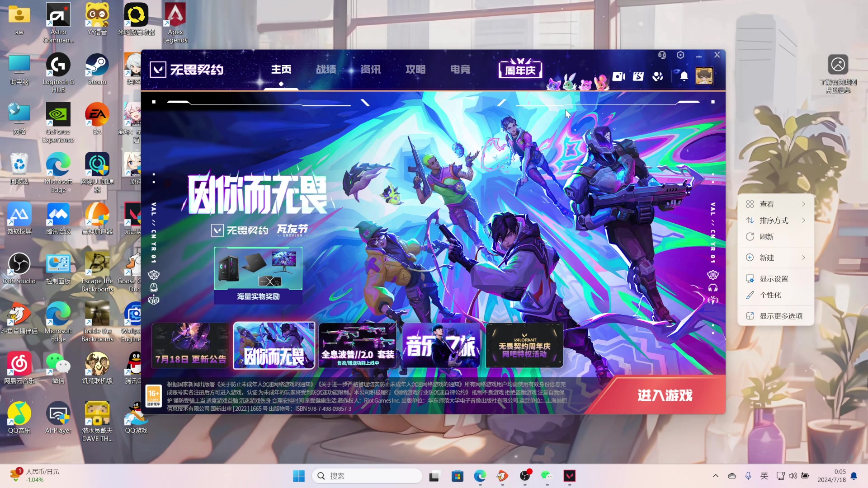Expand the hidden system tray icons chevron
Viewport: 868px width, 488px height.
pyautogui.click(x=716, y=476)
